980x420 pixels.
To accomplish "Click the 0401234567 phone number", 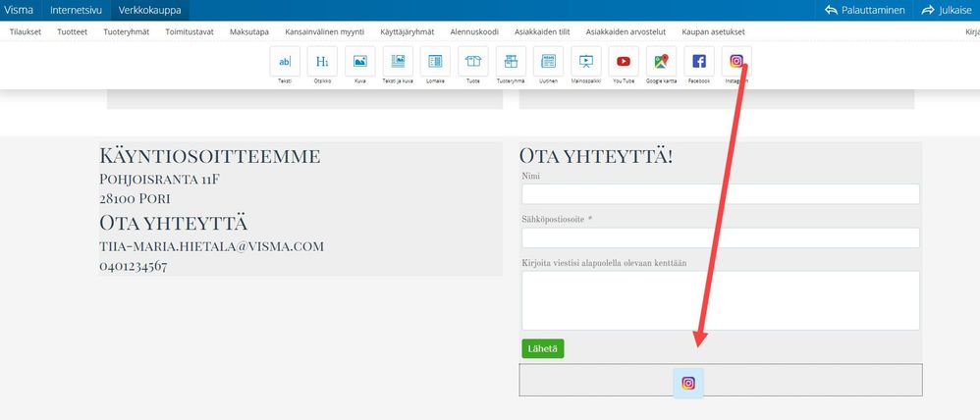I will tap(134, 266).
